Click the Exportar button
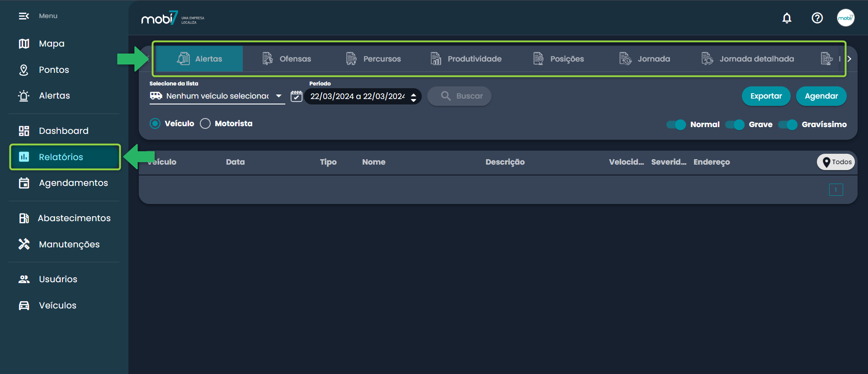Viewport: 868px width, 374px height. [x=766, y=96]
